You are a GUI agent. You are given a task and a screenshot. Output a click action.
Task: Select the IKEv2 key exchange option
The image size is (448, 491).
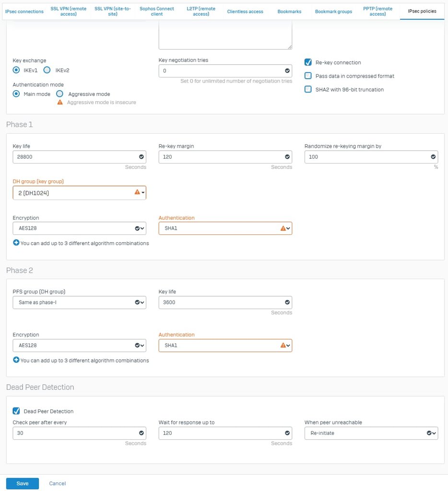point(47,70)
